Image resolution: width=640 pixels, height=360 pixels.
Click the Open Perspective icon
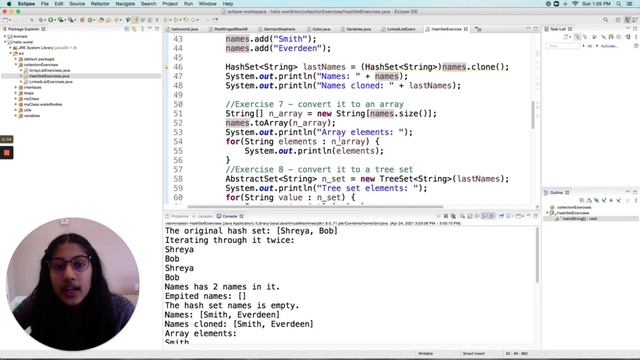[x=618, y=20]
